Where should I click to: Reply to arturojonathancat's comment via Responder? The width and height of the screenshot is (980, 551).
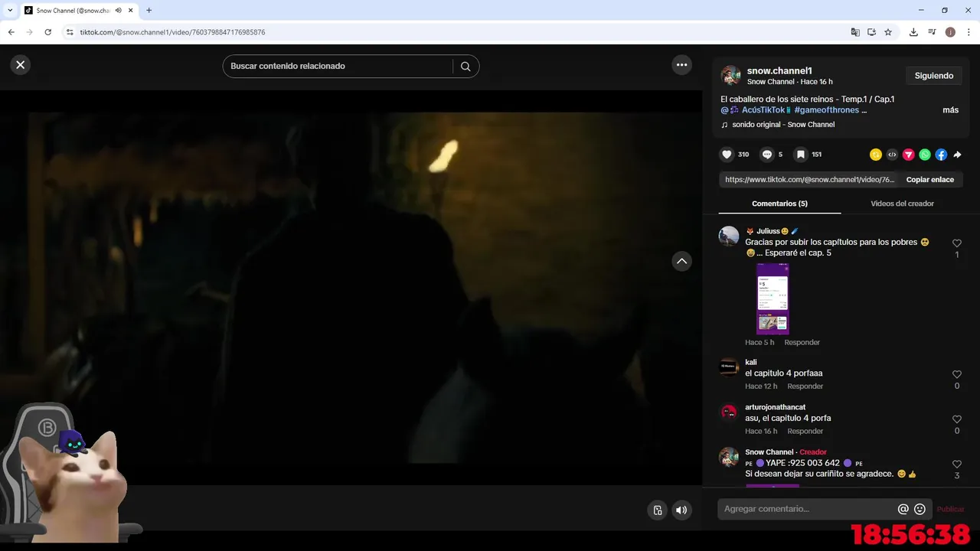click(805, 432)
